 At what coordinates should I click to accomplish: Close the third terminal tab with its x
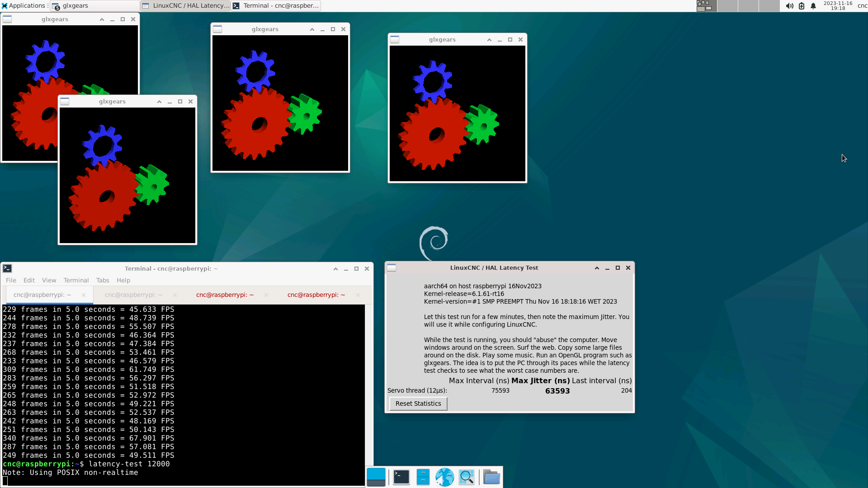pyautogui.click(x=266, y=295)
